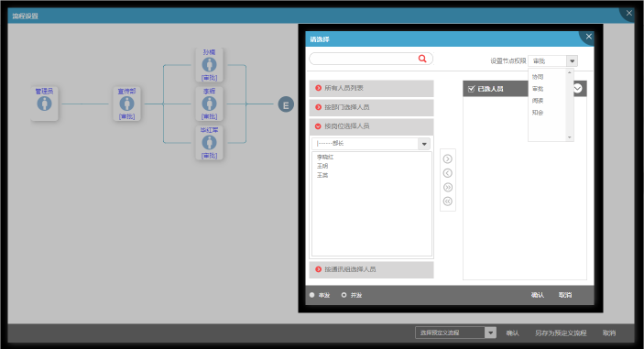Select the 孙楠 approval node
This screenshot has height=349, width=644.
pos(209,64)
